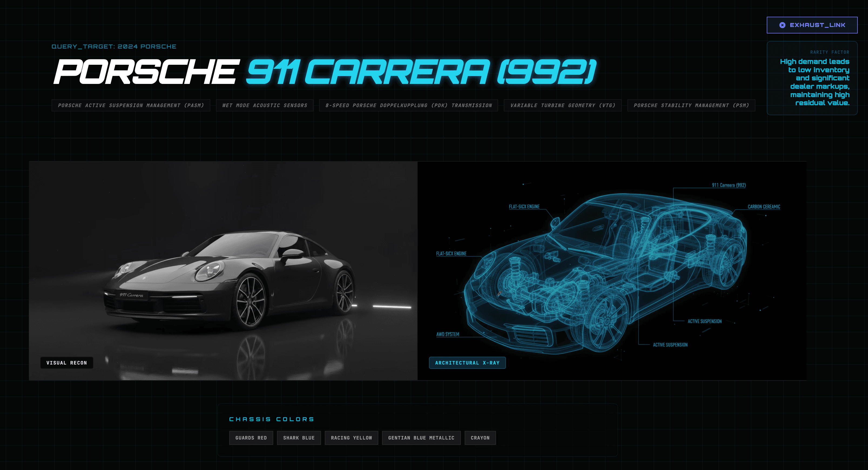Select the Gentian Blue Metallic chip
868x470 pixels.
tap(421, 438)
